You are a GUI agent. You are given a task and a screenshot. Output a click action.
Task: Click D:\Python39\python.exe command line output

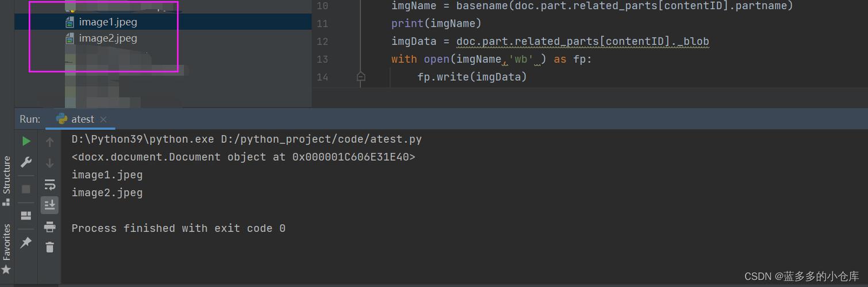247,139
